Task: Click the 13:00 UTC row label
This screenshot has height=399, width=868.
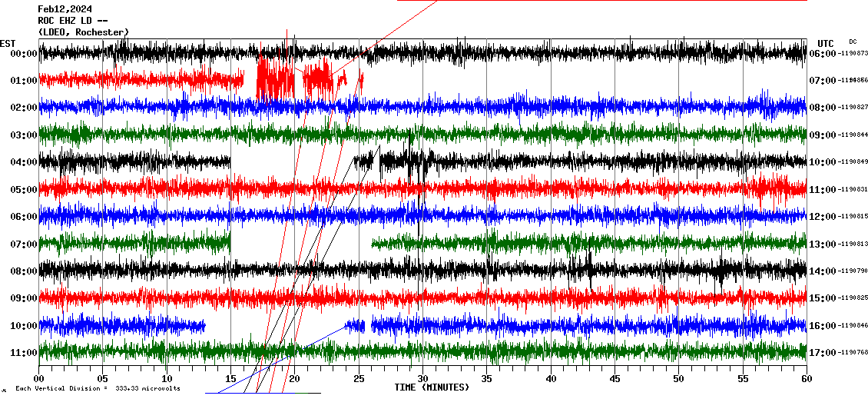Action: click(821, 244)
